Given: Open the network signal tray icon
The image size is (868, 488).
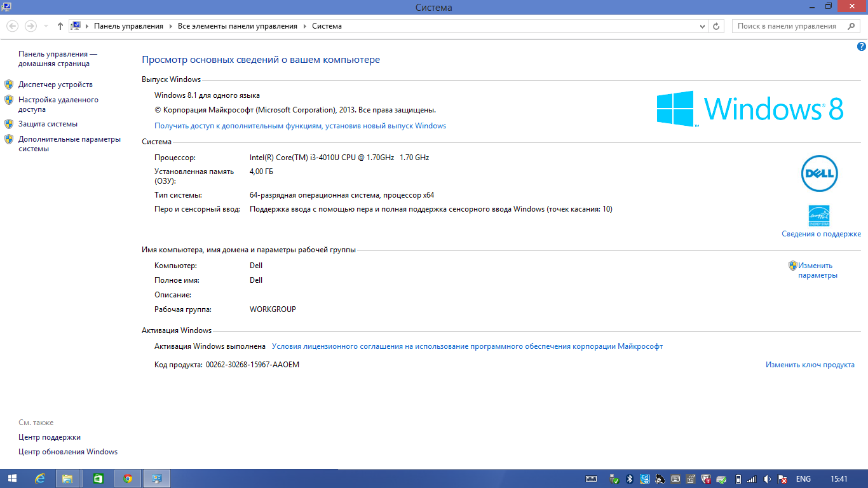Looking at the screenshot, I should tap(752, 479).
